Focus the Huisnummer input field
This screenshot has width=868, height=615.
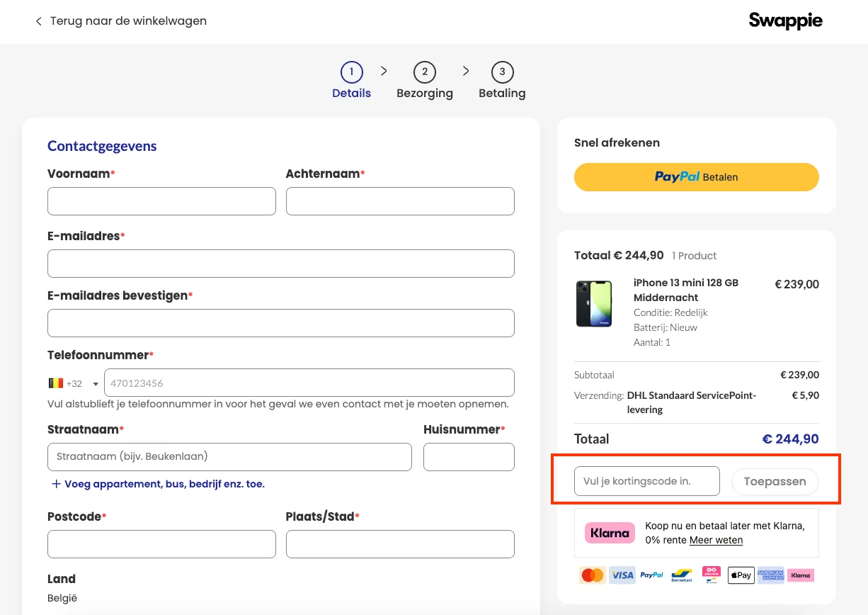coord(469,457)
